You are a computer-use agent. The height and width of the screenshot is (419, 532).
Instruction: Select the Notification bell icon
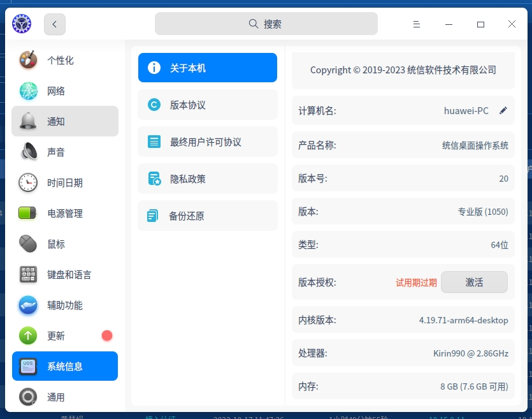(x=28, y=121)
